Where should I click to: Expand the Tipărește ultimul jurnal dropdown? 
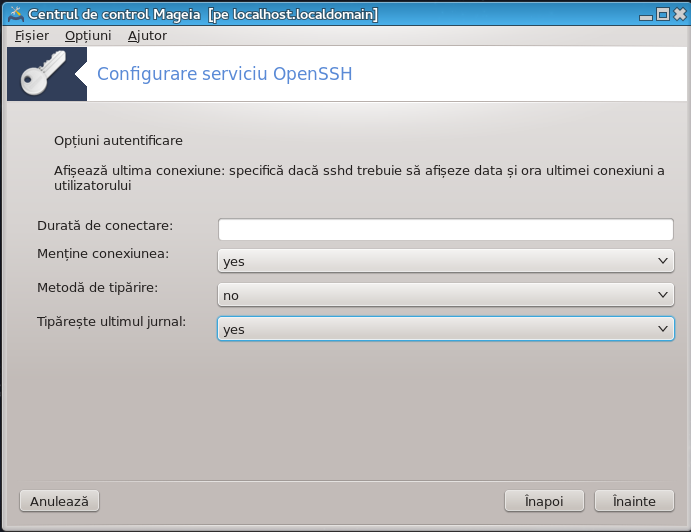tap(446, 329)
